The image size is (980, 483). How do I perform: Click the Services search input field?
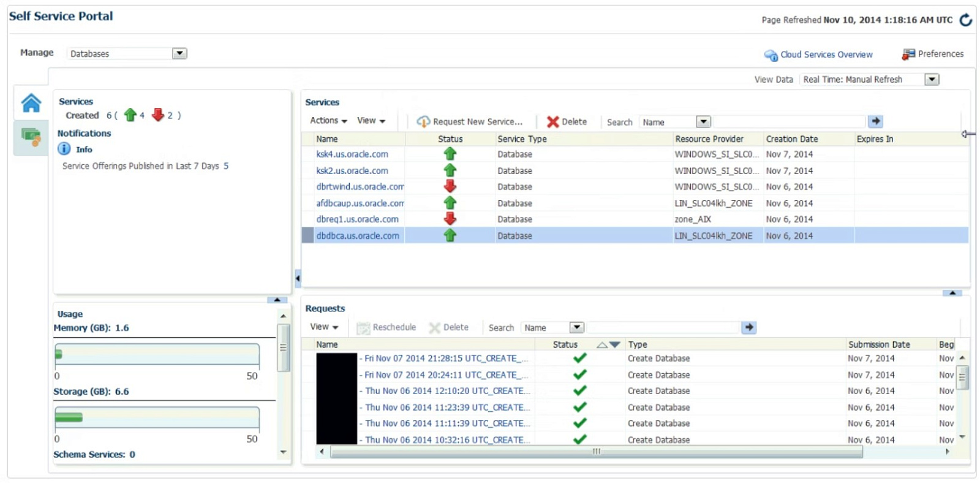point(790,121)
